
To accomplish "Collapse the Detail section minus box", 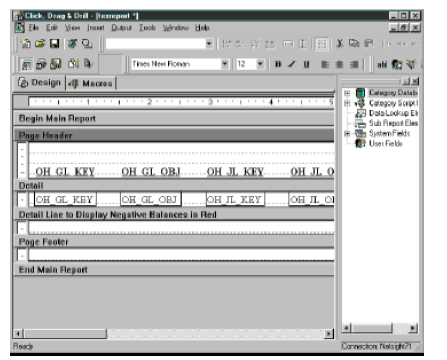I will [x=22, y=200].
